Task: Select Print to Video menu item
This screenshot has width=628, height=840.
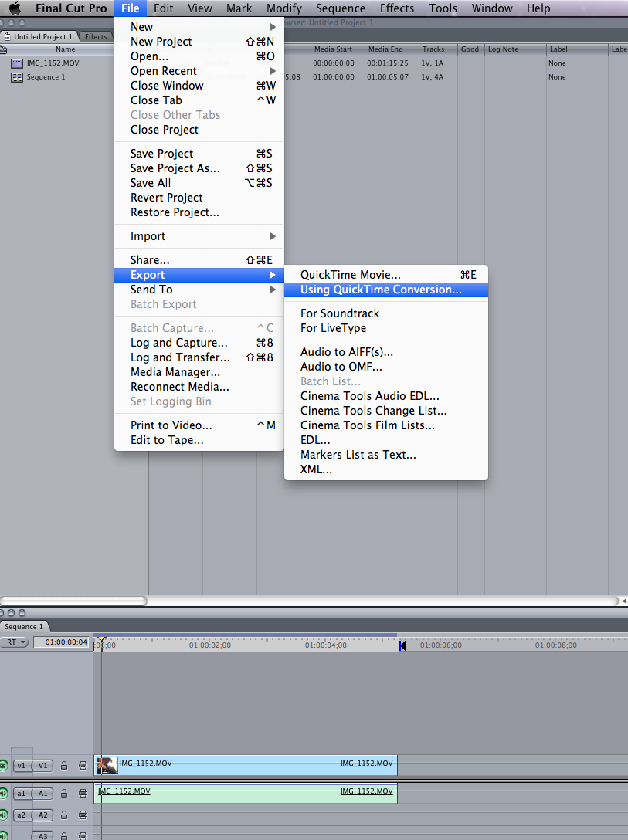Action: click(199, 425)
